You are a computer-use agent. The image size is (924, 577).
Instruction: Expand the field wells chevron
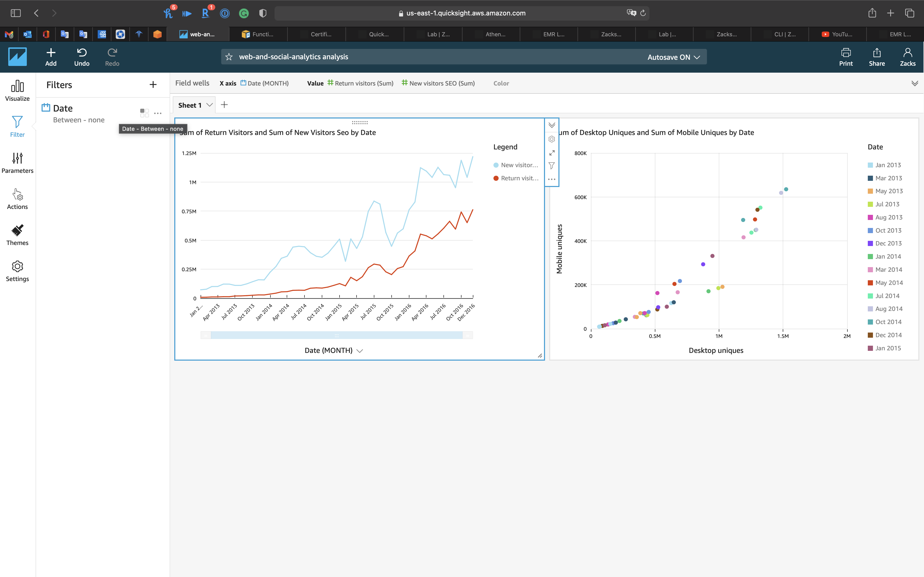point(914,83)
